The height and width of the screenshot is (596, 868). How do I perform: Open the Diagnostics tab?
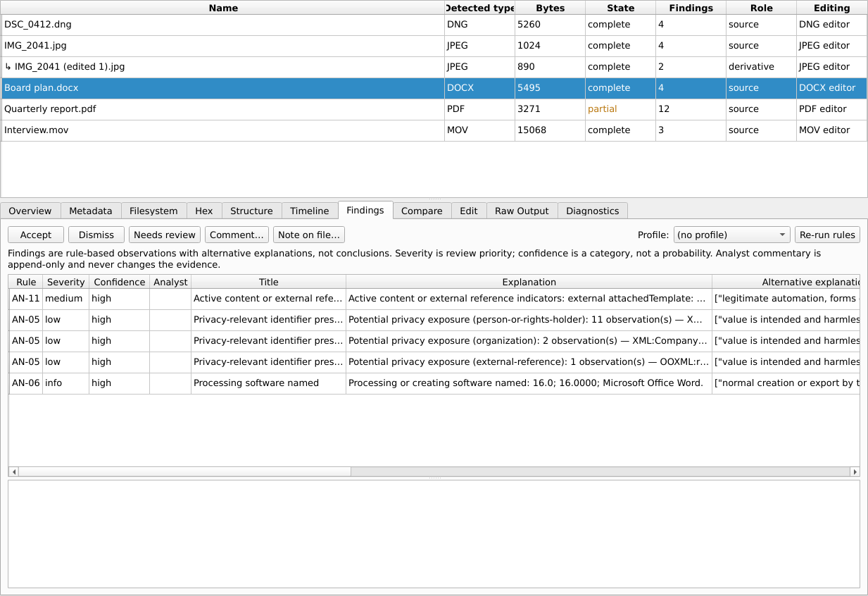point(593,211)
